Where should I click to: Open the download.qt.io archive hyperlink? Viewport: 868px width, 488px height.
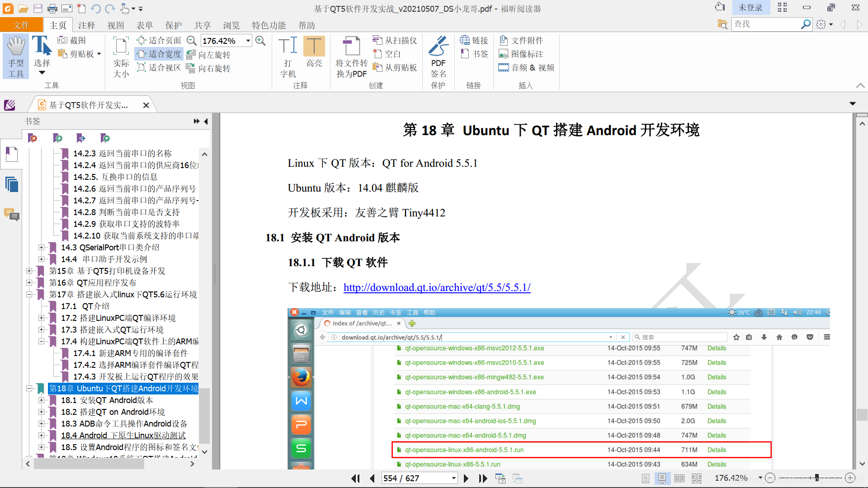(437, 287)
